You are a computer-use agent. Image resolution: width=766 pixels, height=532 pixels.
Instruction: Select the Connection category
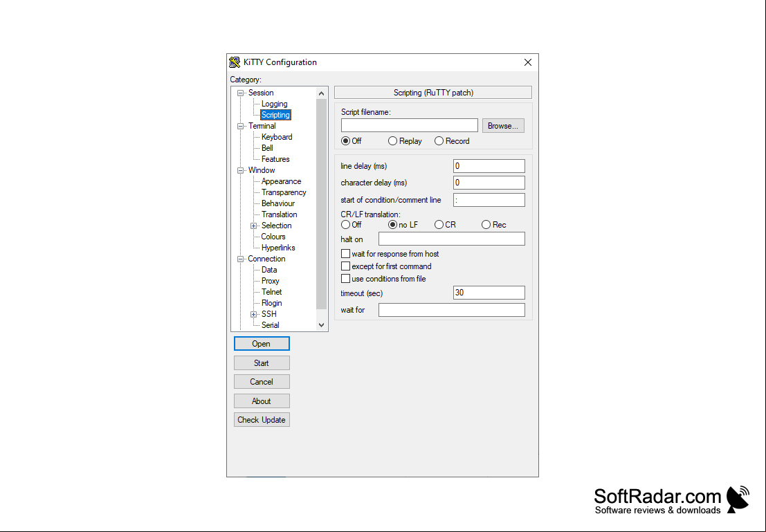point(266,259)
